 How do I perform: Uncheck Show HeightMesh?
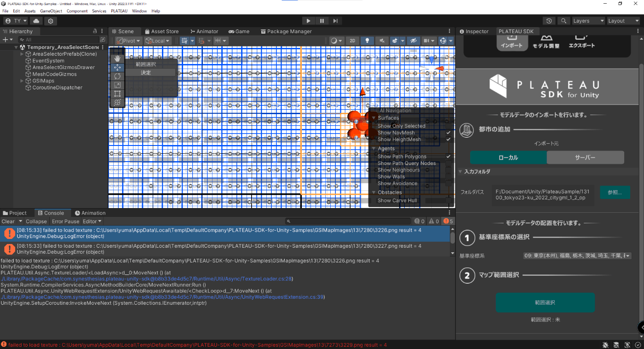[448, 139]
